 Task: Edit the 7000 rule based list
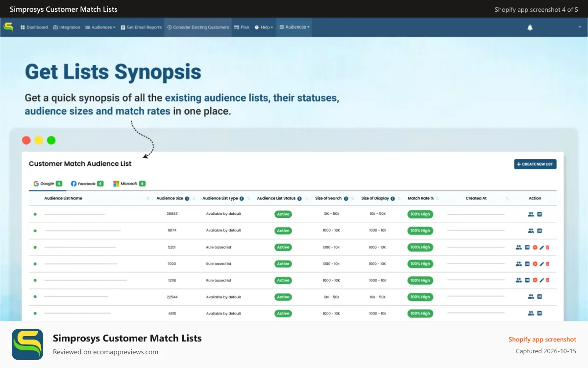541,264
